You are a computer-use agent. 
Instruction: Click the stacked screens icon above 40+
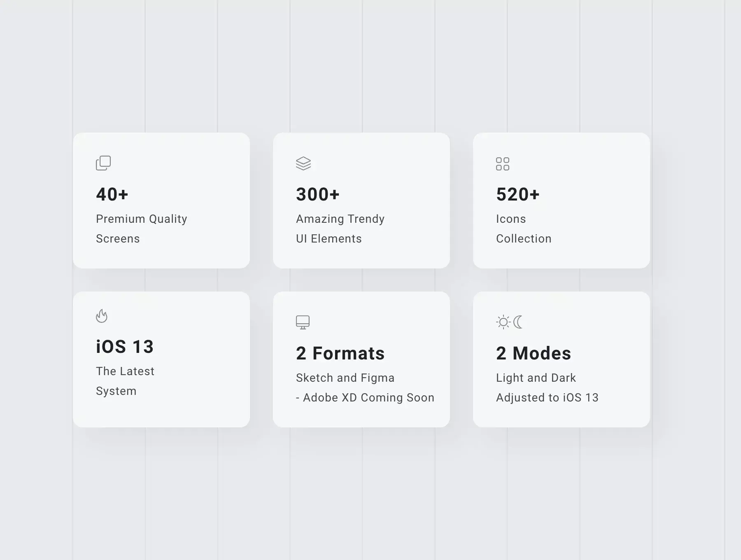click(x=103, y=163)
